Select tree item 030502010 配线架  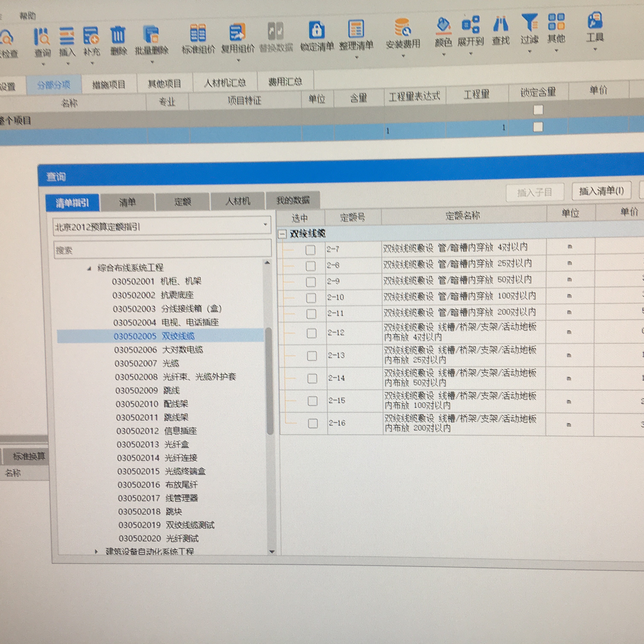152,404
